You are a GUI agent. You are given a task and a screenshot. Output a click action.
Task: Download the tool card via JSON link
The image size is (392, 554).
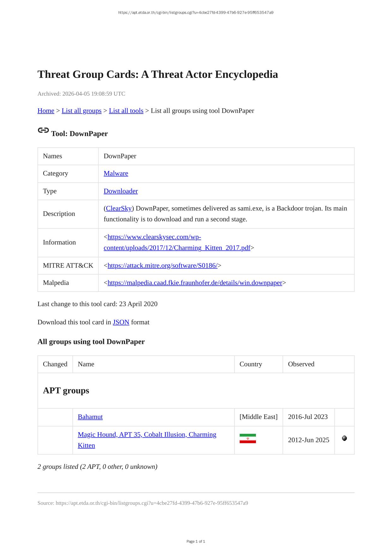click(121, 322)
